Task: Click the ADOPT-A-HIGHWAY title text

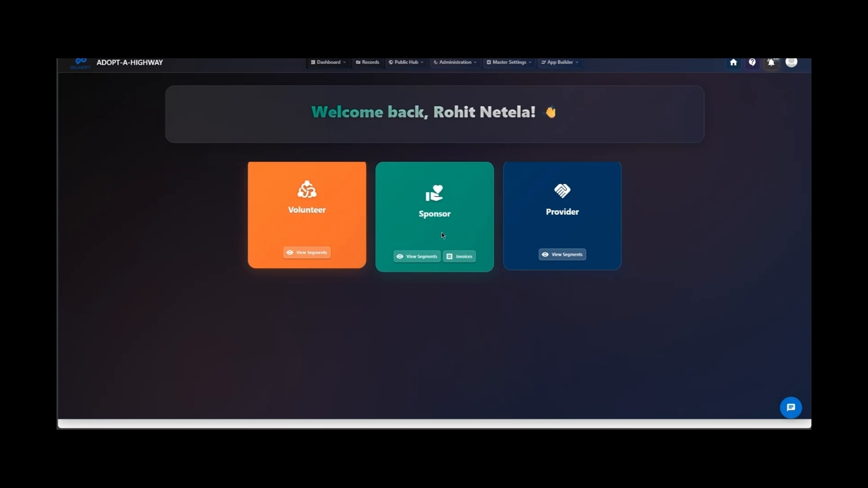Action: (130, 62)
